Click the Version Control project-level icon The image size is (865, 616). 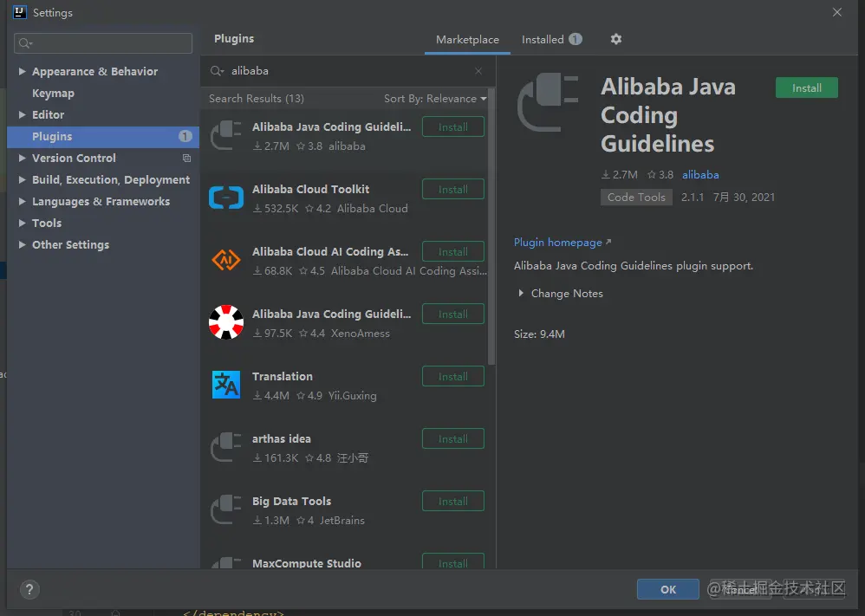tap(186, 159)
